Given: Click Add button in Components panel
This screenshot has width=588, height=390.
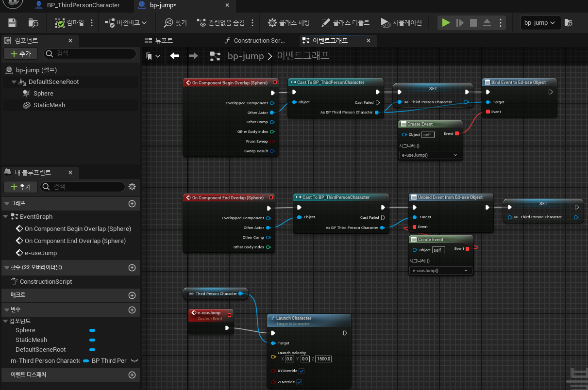Looking at the screenshot, I should [x=20, y=54].
